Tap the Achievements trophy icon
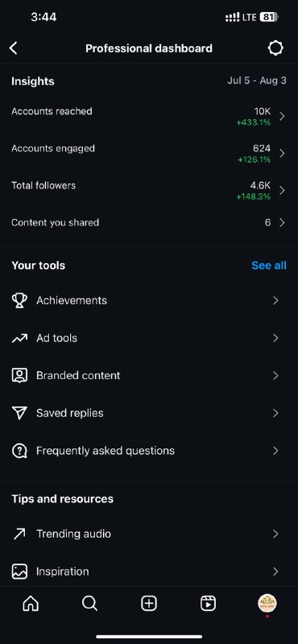Image resolution: width=298 pixels, height=644 pixels. tap(19, 300)
